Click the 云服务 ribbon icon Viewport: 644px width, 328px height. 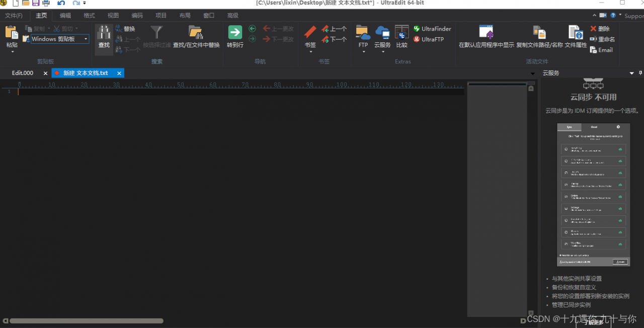point(382,33)
